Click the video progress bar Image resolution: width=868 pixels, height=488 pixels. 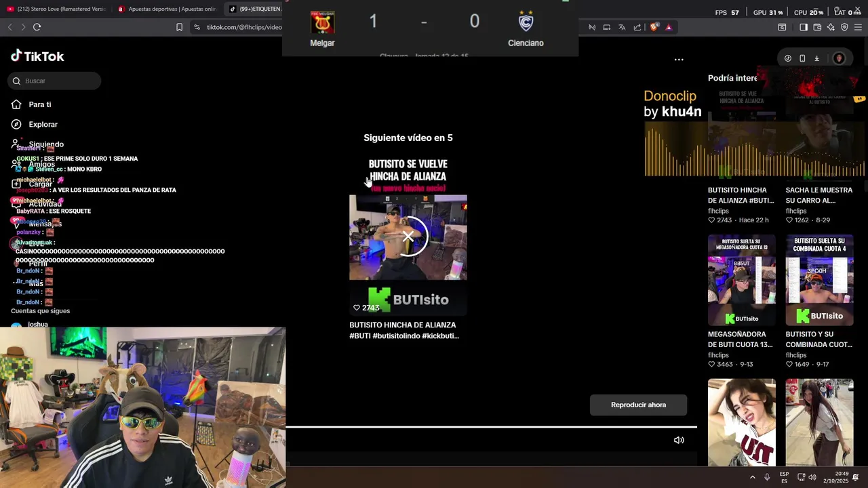pos(491,427)
